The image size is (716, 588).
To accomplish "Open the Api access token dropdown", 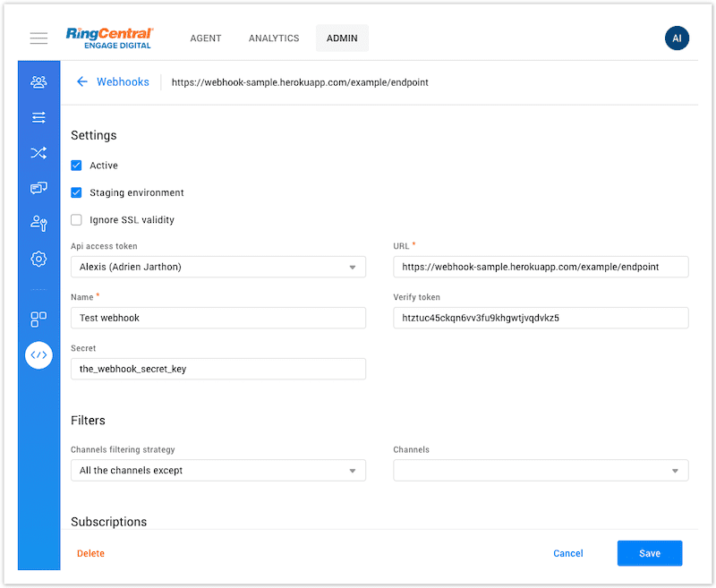I will click(217, 267).
